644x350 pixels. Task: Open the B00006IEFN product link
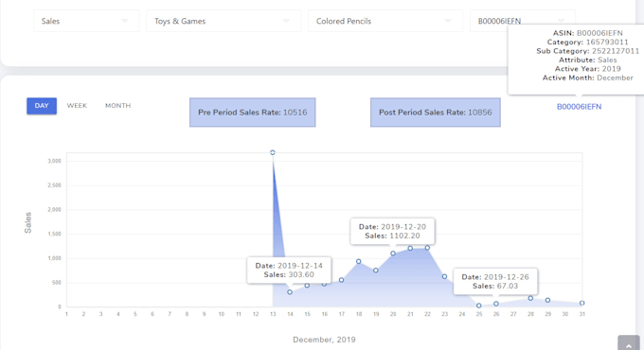[579, 107]
